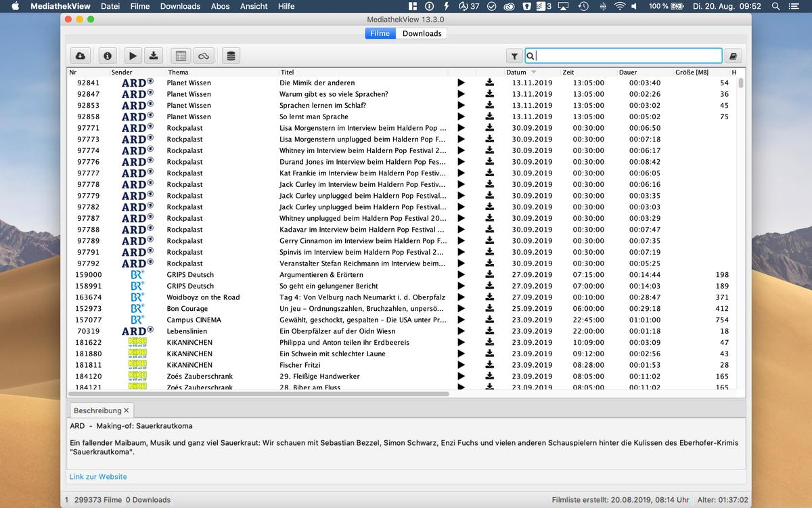
Task: Switch to the Downloads tab
Action: tap(422, 33)
